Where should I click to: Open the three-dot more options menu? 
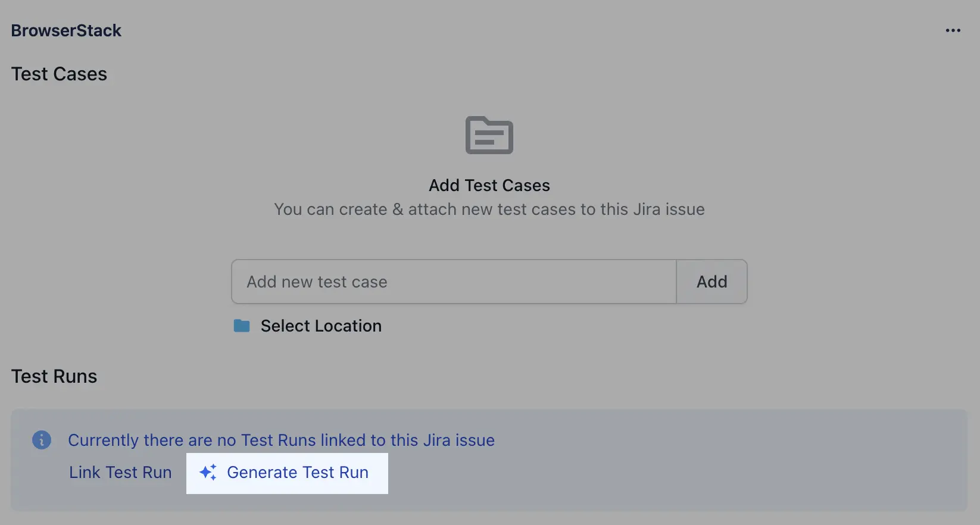click(x=953, y=30)
